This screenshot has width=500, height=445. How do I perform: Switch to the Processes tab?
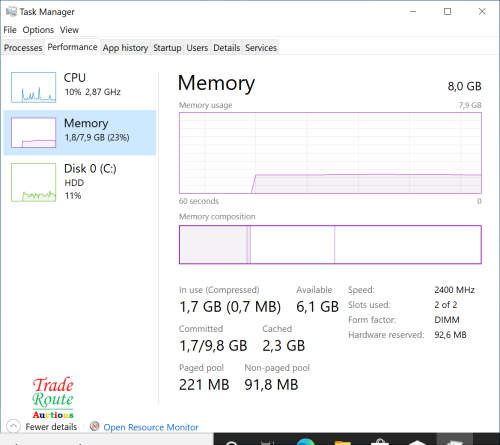(x=23, y=48)
